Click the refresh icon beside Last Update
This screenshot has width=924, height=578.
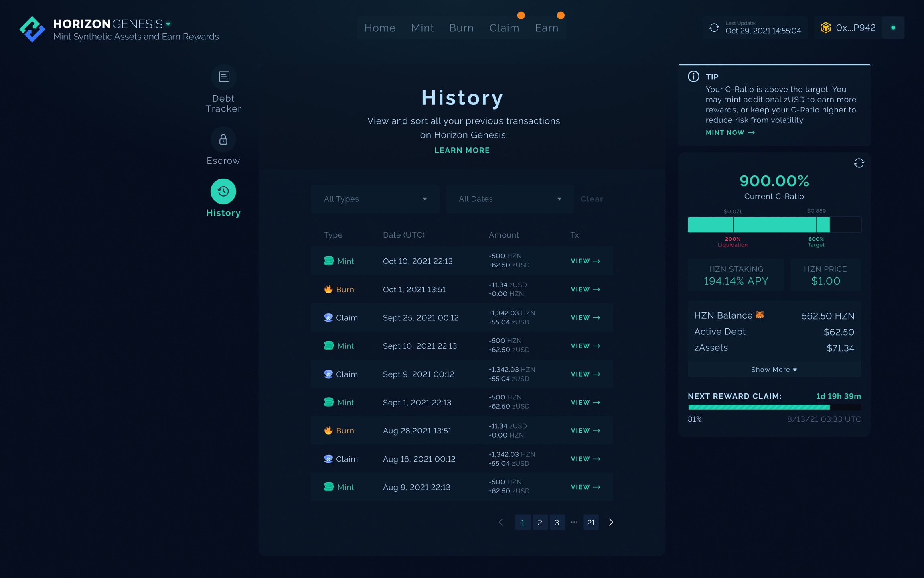click(x=714, y=28)
